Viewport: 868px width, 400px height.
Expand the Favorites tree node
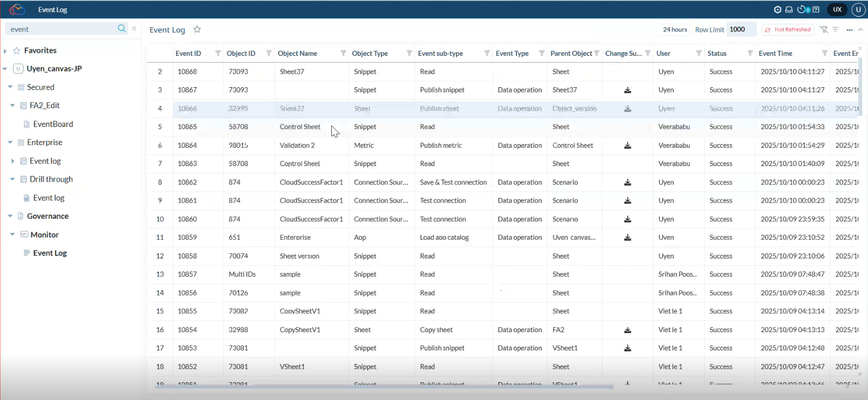click(x=5, y=51)
